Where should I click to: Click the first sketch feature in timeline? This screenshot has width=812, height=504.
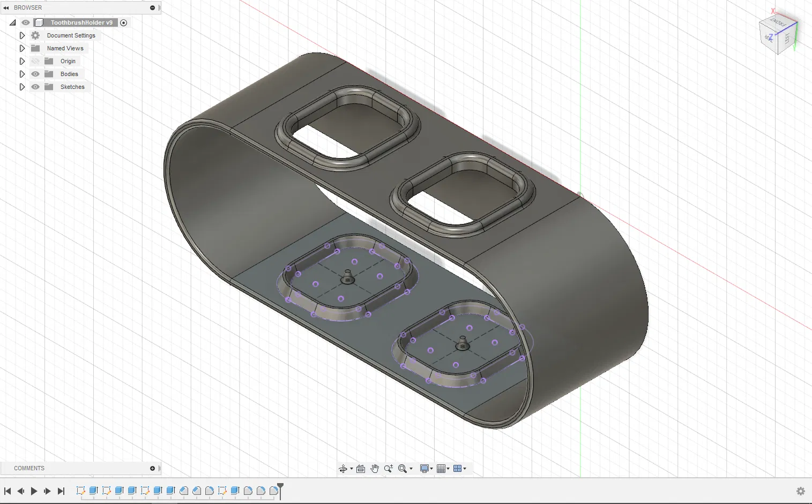pos(81,491)
